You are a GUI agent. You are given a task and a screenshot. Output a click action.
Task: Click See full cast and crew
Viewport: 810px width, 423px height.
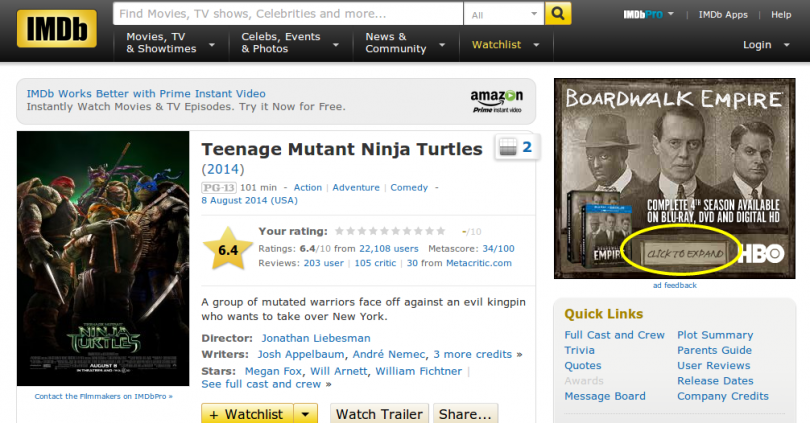point(261,384)
